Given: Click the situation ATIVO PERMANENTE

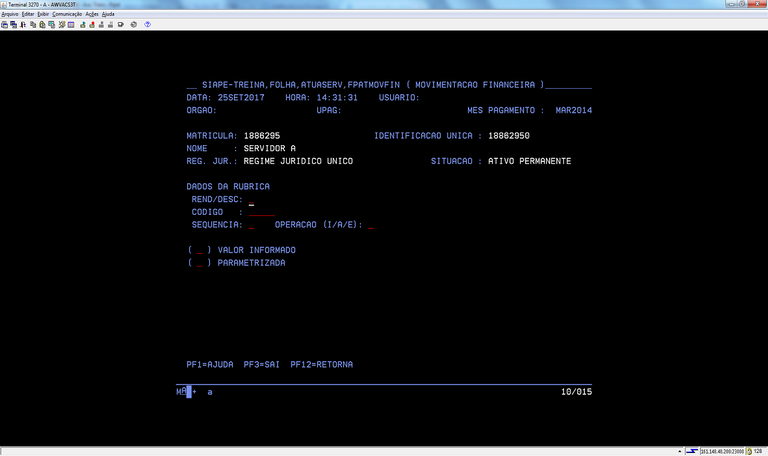Looking at the screenshot, I should (529, 161).
